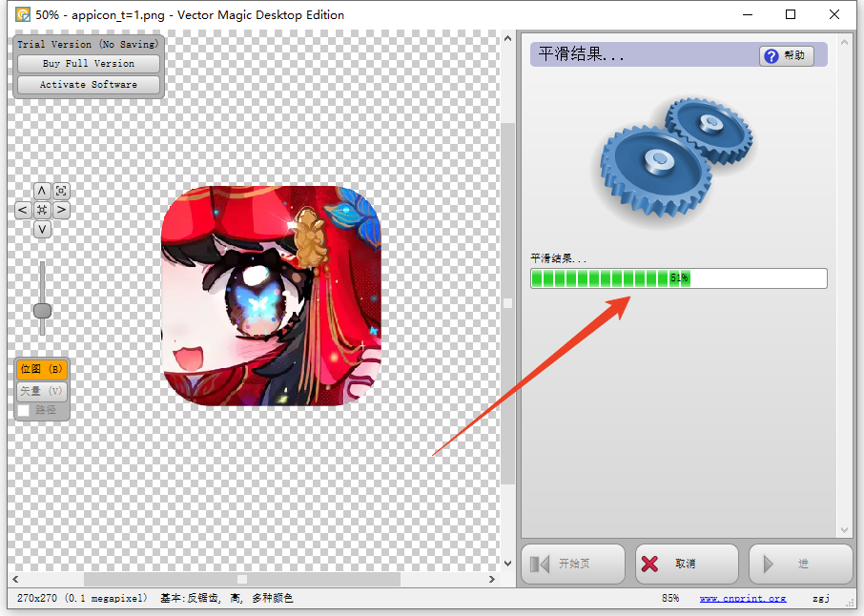864x616 pixels.
Task: Open the www.cnprint.org link
Action: (x=742, y=599)
